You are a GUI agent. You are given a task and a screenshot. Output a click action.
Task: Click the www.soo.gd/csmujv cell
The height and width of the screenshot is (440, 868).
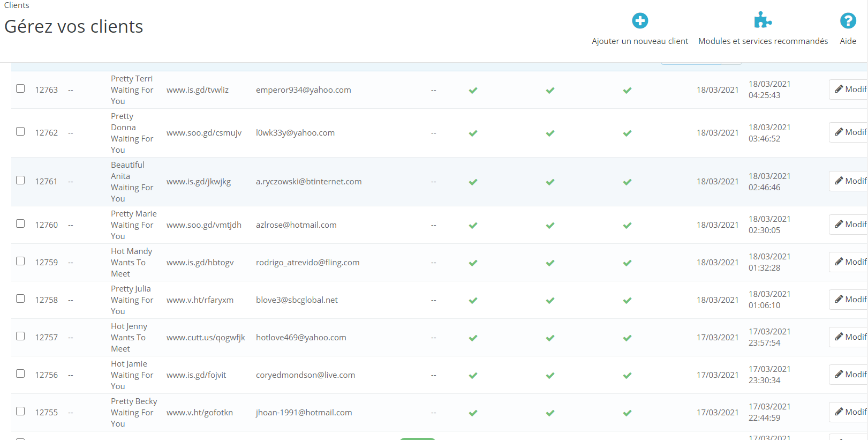pyautogui.click(x=204, y=133)
